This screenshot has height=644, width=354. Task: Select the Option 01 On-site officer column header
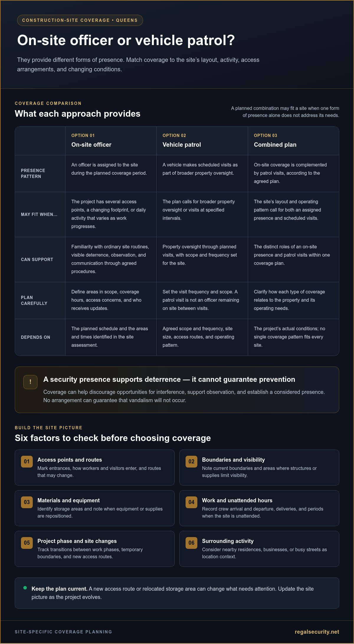point(111,141)
